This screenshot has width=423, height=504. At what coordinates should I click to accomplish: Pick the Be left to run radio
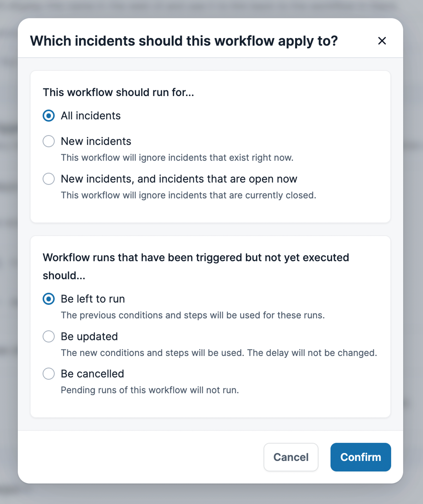pyautogui.click(x=49, y=299)
